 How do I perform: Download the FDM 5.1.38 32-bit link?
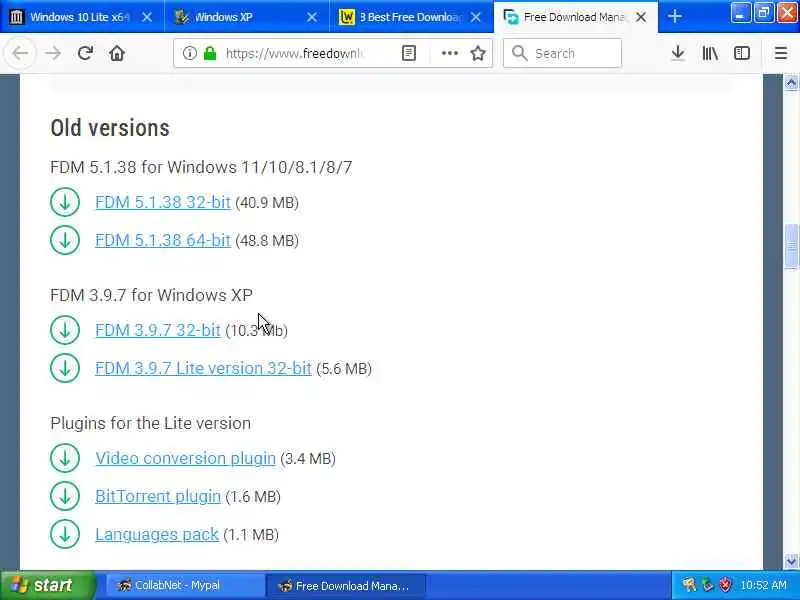point(163,203)
